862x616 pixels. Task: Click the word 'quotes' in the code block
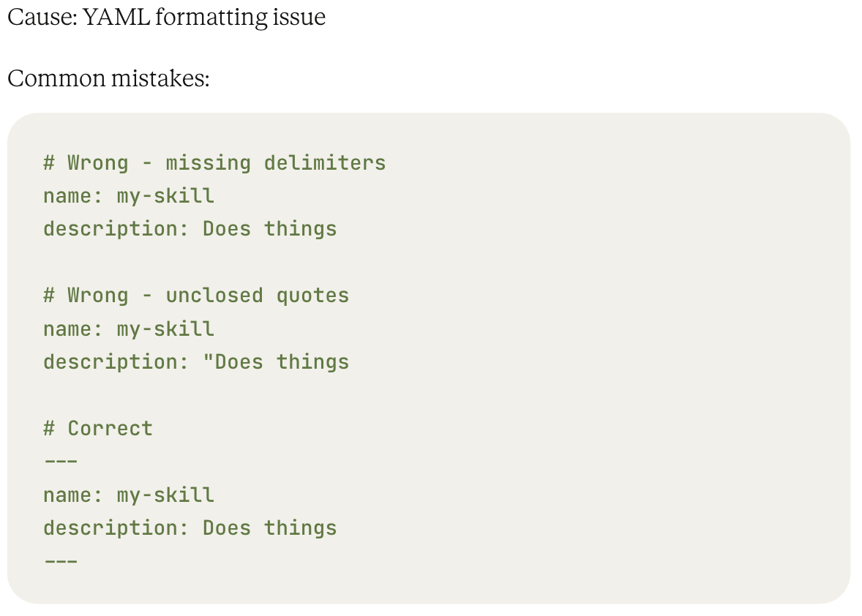pos(312,296)
